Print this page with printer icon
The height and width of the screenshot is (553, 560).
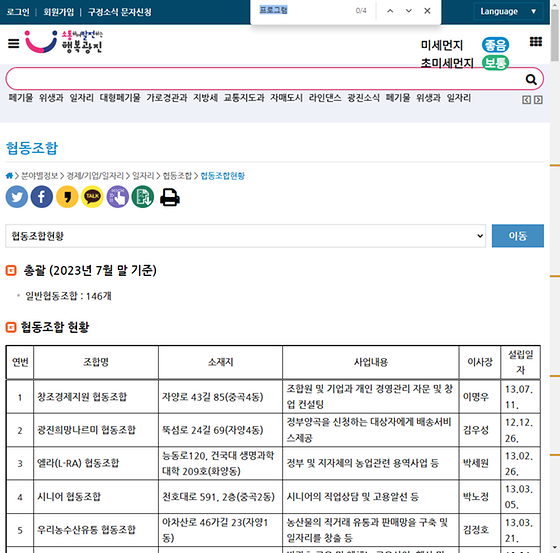pos(170,197)
